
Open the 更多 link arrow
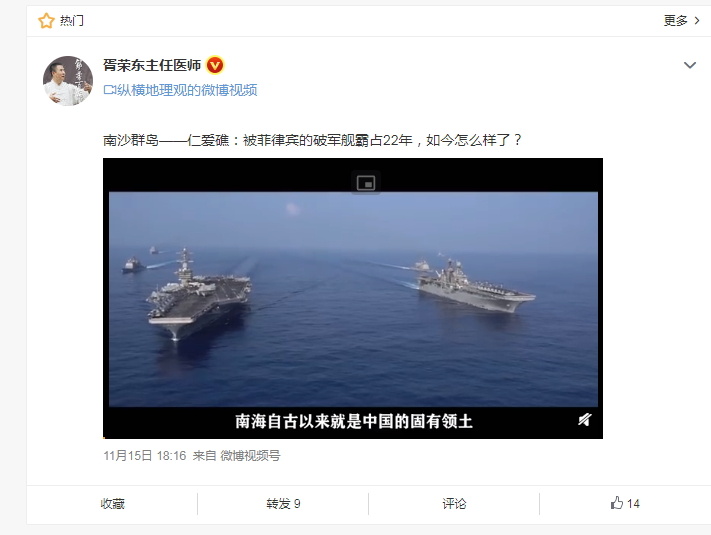[x=697, y=20]
